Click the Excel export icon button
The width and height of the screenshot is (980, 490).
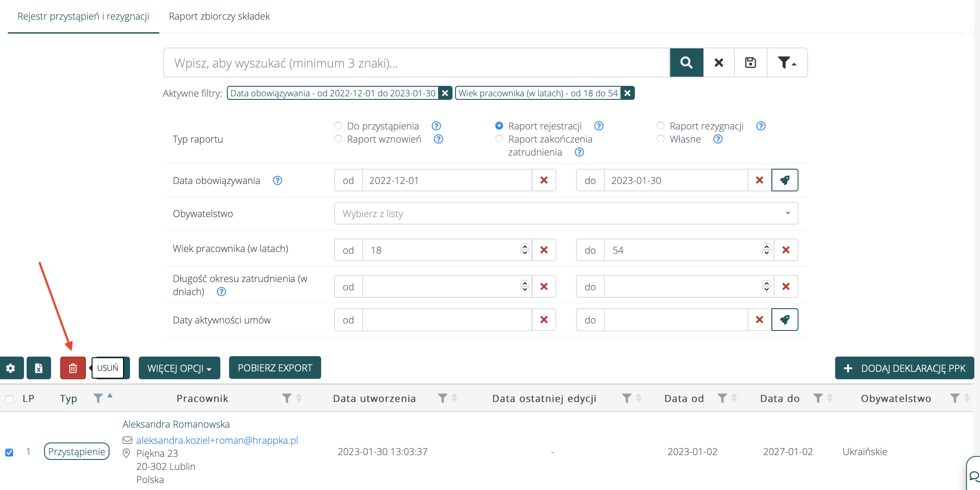click(39, 368)
